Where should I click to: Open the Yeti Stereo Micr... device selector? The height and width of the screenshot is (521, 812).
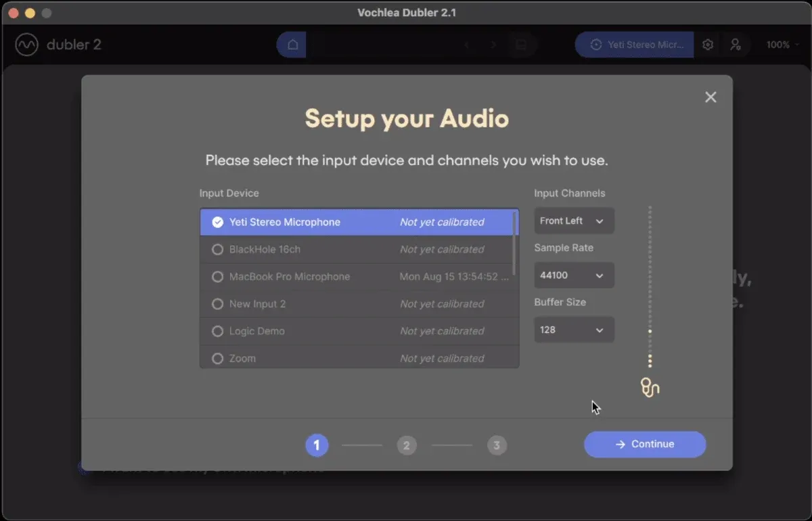(635, 45)
